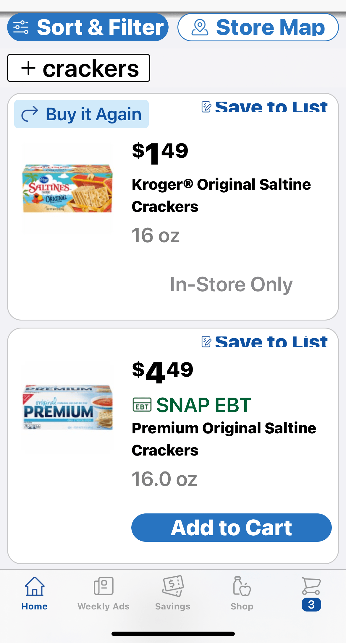This screenshot has width=346, height=644.
Task: Open Kroger Original Saltine Crackers title
Action: click(x=221, y=195)
